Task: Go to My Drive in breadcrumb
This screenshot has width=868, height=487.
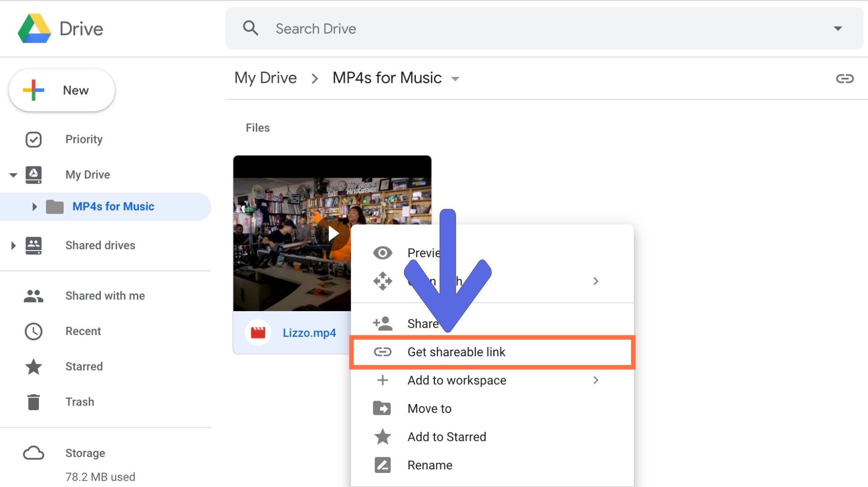Action: pyautogui.click(x=265, y=78)
